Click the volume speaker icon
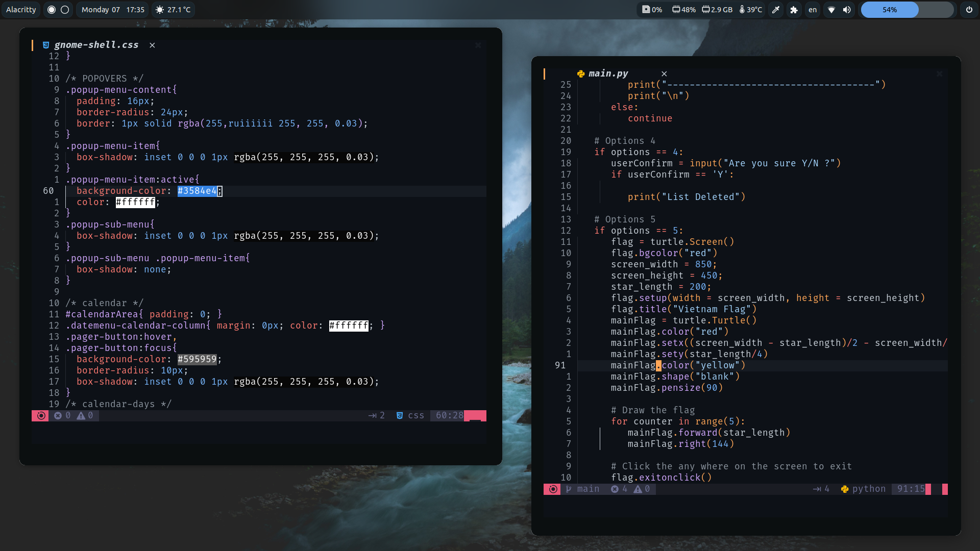The image size is (980, 551). [x=847, y=10]
